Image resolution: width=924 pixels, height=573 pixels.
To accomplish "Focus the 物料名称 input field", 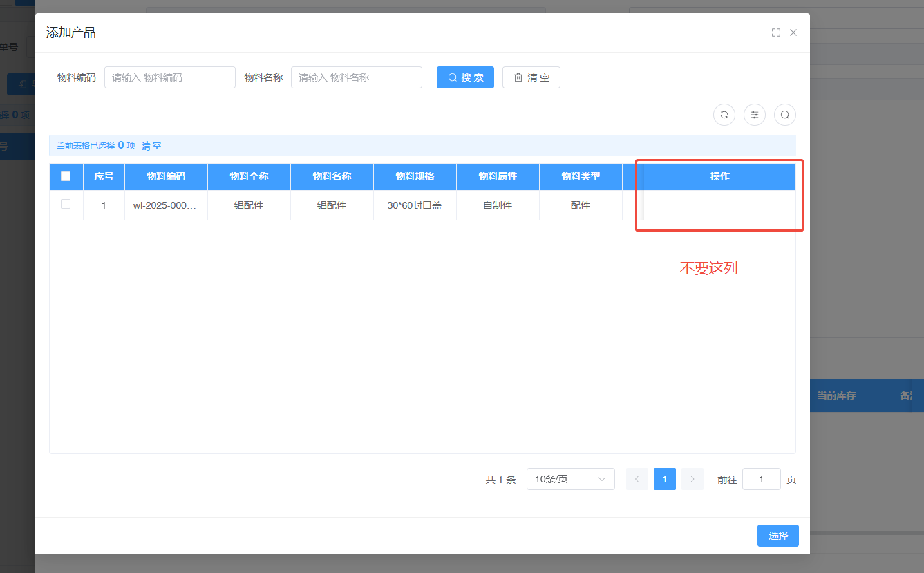I will click(356, 77).
